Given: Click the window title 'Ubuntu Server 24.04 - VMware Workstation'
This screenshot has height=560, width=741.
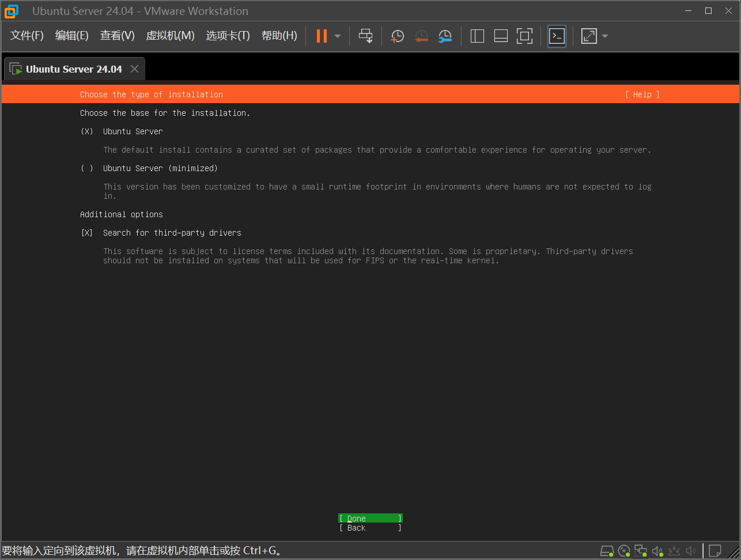Looking at the screenshot, I should pos(141,11).
